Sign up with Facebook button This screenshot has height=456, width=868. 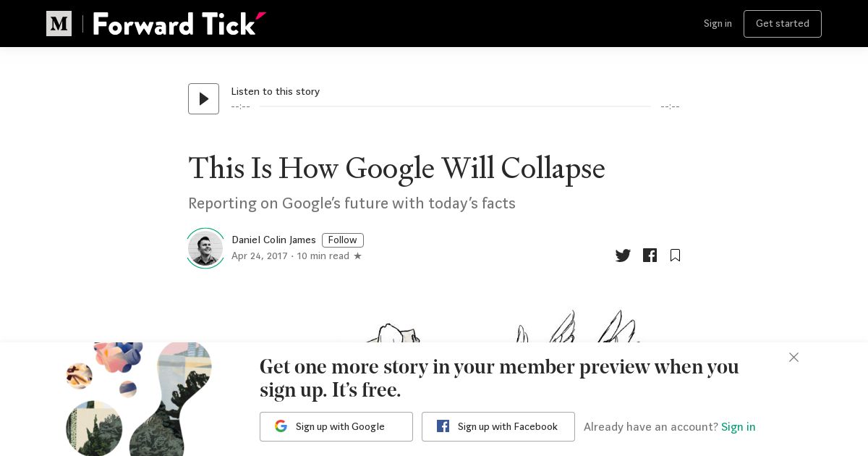click(498, 427)
